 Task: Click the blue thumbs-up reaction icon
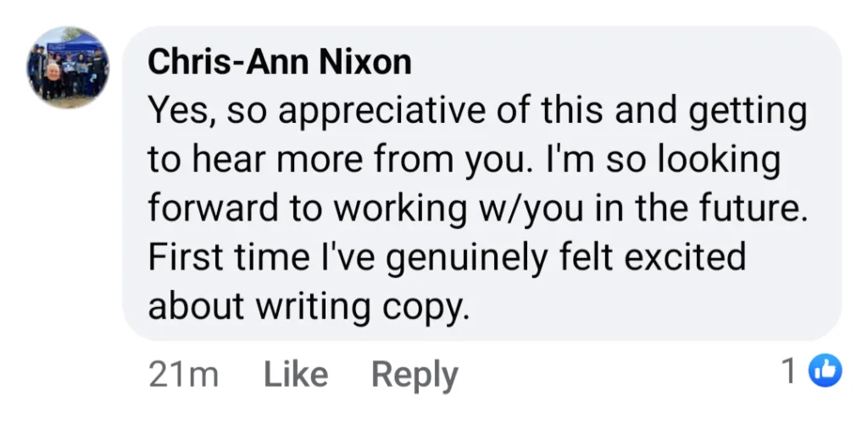(826, 371)
